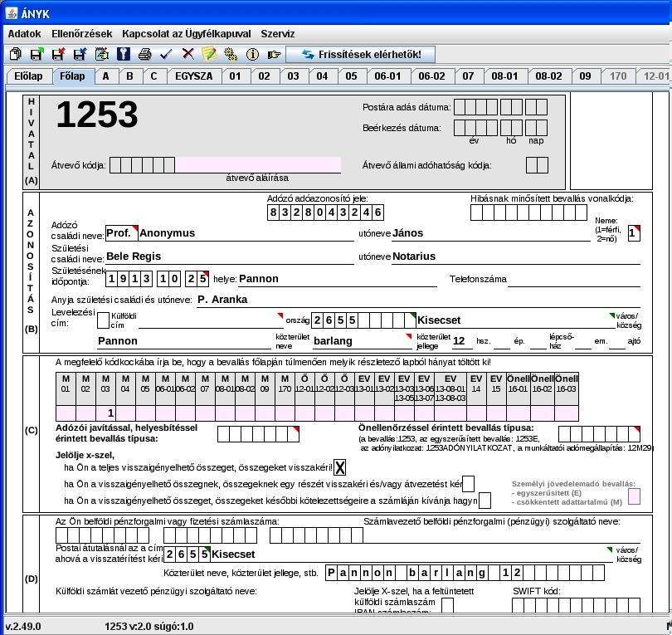Click the key icon in toolbar
The height and width of the screenshot is (635, 672).
[x=123, y=54]
